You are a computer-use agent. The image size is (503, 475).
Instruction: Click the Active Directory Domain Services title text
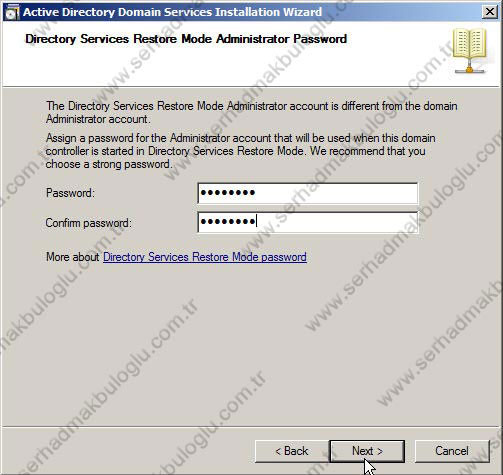tap(172, 12)
